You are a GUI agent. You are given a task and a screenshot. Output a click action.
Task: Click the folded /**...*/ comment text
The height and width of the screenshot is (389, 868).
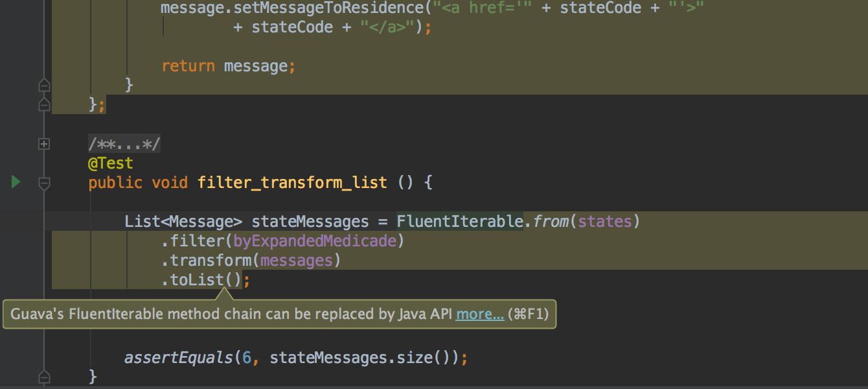124,144
